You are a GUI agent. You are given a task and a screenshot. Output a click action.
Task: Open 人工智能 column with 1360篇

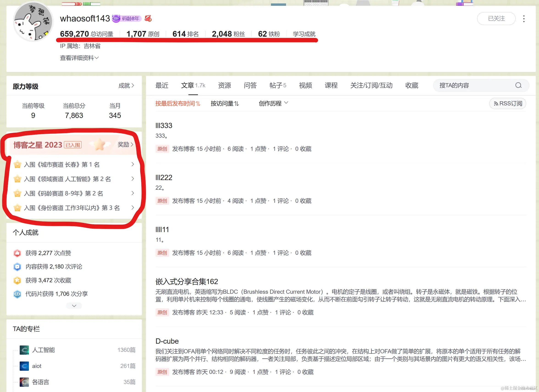[77, 350]
